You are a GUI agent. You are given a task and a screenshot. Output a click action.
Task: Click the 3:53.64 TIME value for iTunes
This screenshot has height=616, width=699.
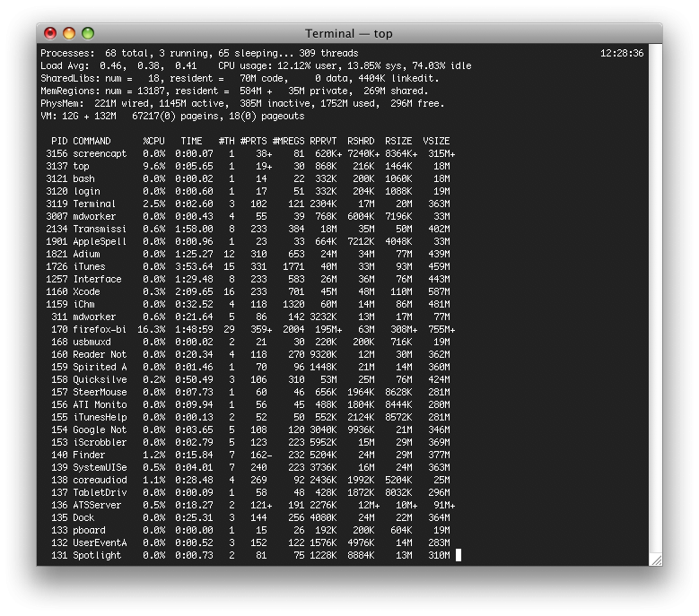tap(194, 267)
